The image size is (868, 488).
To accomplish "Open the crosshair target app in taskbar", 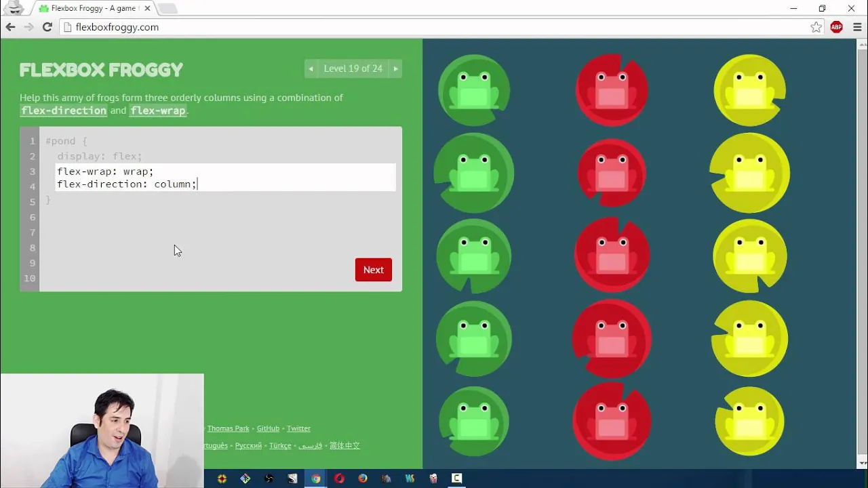I will tap(222, 479).
